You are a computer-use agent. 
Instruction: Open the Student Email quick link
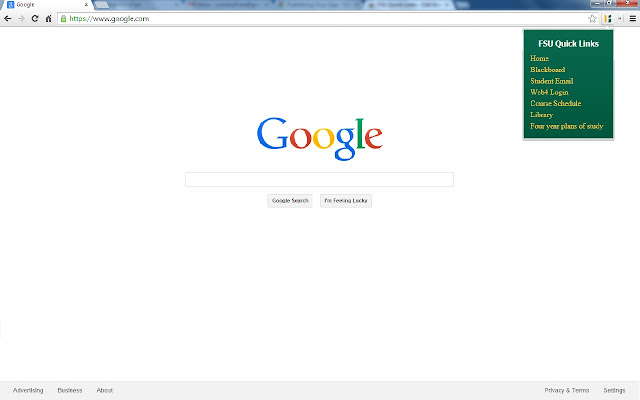pyautogui.click(x=551, y=81)
